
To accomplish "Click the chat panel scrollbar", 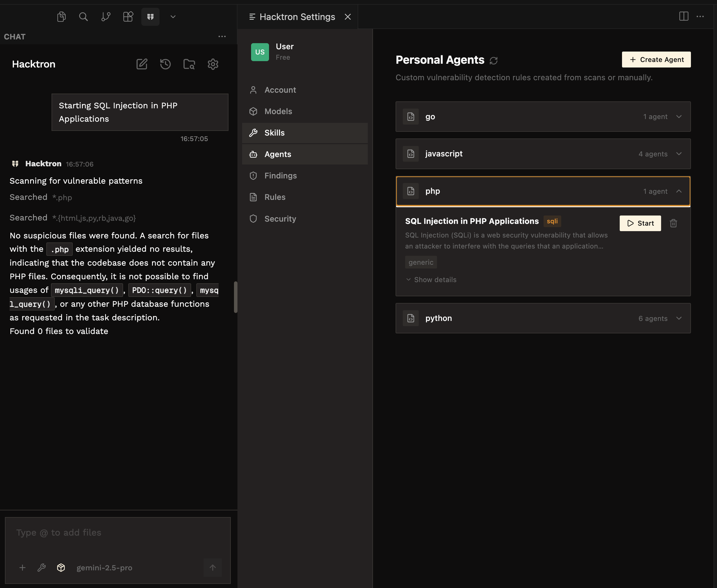I will [235, 297].
